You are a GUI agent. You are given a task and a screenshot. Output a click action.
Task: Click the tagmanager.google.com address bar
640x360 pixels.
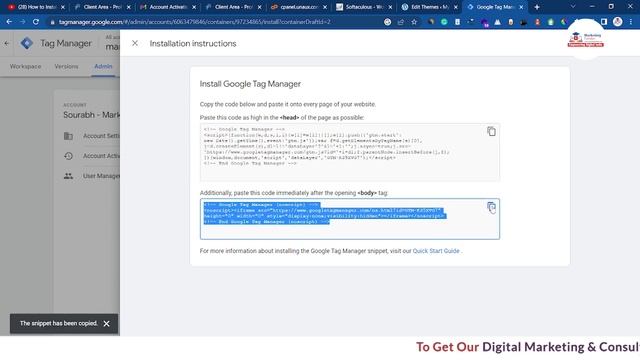(194, 22)
